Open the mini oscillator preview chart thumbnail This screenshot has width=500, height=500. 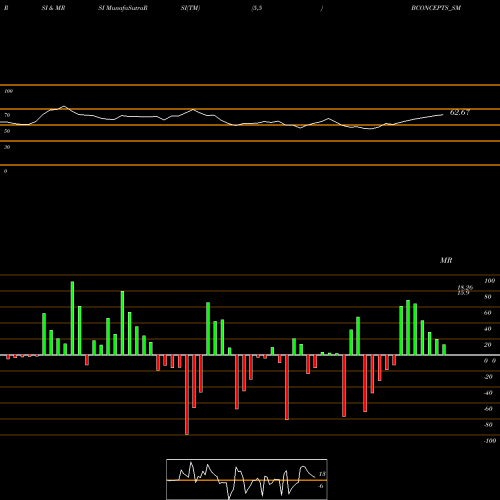click(x=247, y=479)
